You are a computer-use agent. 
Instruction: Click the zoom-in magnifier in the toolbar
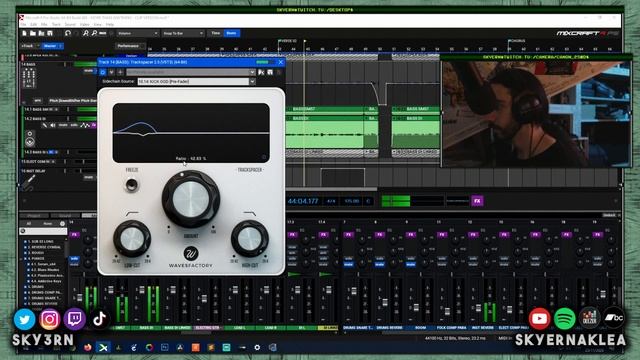point(85,33)
